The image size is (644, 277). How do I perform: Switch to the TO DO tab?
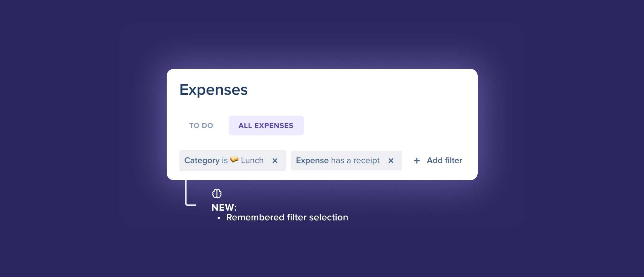pyautogui.click(x=201, y=126)
